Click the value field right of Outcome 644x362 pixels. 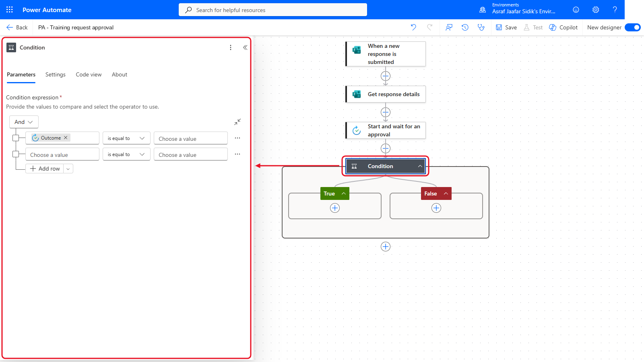point(191,138)
